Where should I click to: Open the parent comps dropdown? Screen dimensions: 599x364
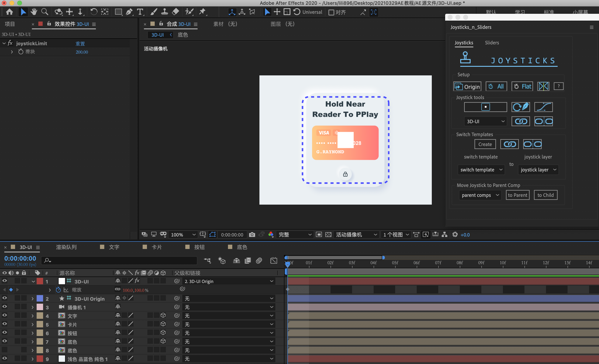pos(480,195)
